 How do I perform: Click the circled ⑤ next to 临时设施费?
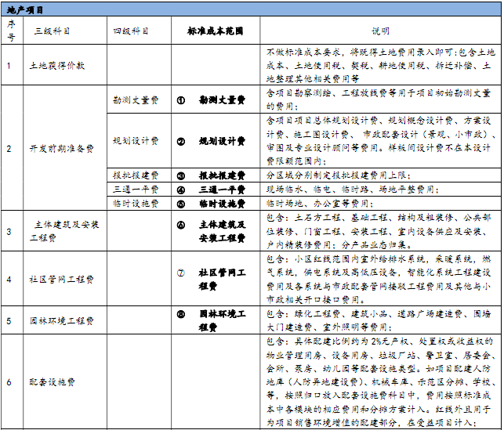[180, 203]
